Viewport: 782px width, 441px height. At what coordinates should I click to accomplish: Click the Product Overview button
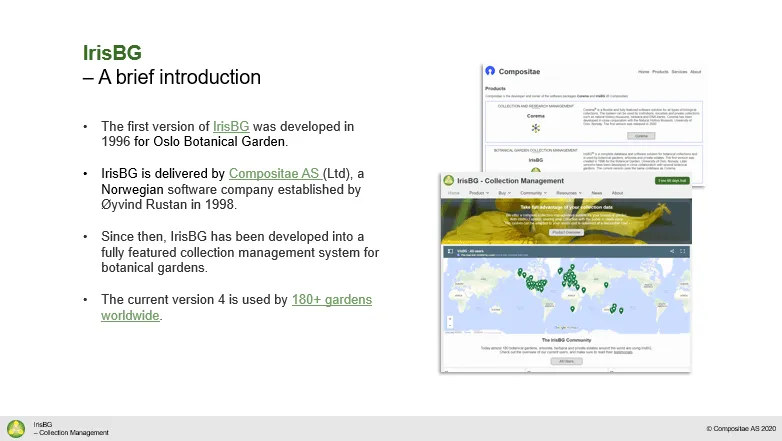pyautogui.click(x=566, y=232)
